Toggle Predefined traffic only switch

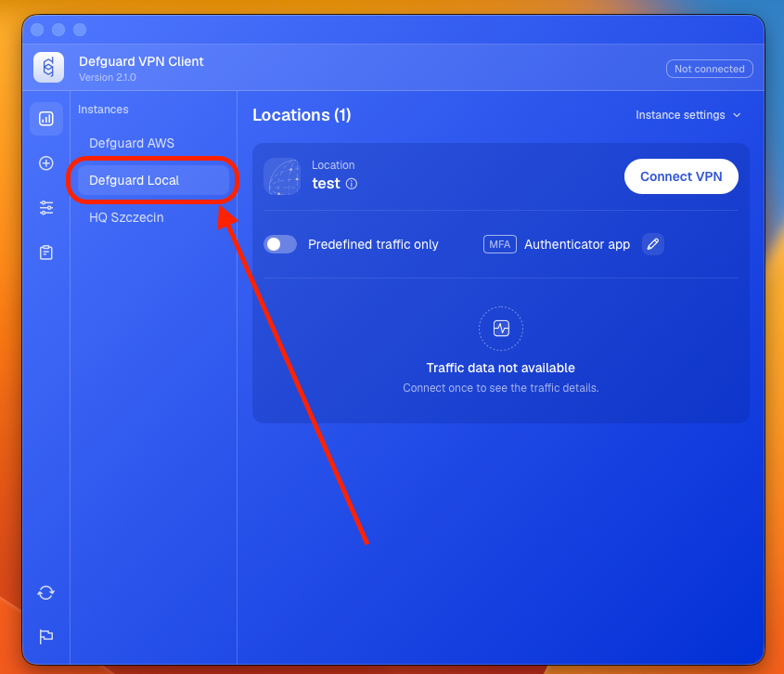click(x=280, y=244)
